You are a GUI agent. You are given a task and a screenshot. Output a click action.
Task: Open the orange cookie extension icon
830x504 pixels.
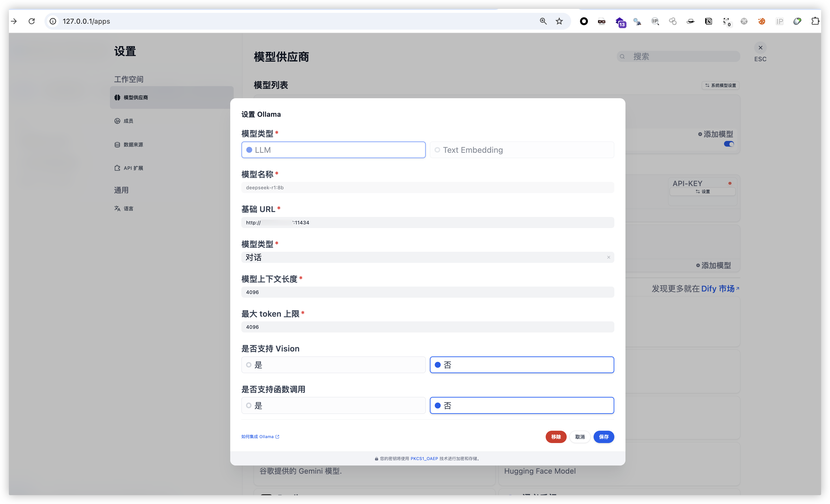point(762,21)
